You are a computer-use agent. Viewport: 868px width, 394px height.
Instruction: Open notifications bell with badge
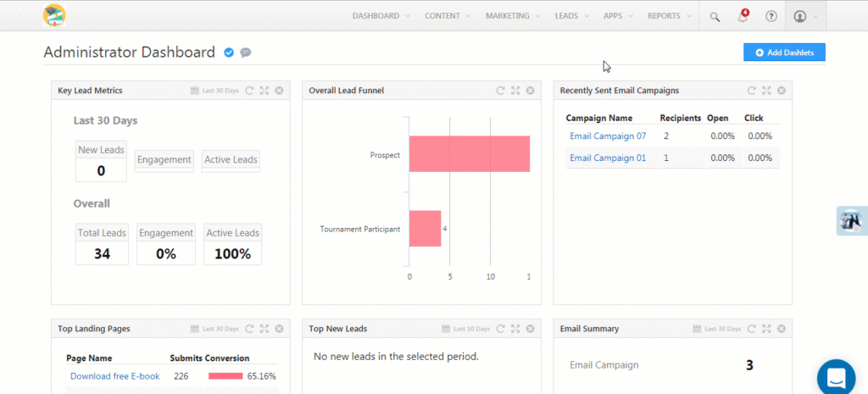click(743, 16)
